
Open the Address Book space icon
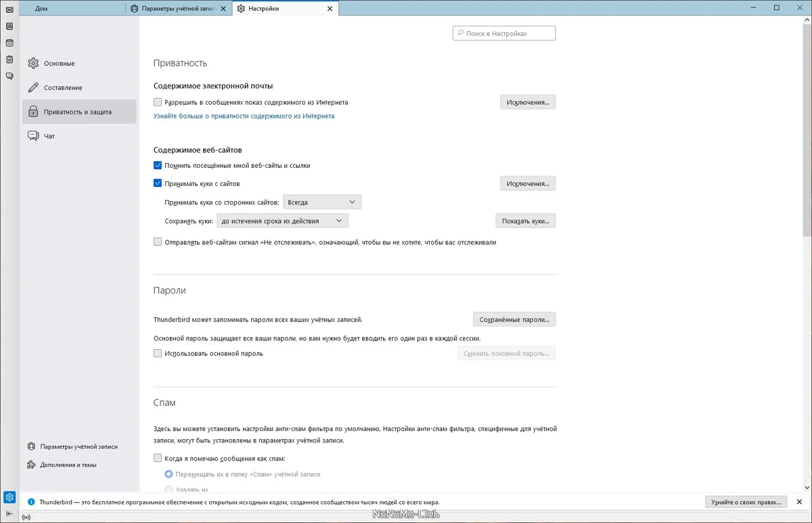tap(9, 26)
